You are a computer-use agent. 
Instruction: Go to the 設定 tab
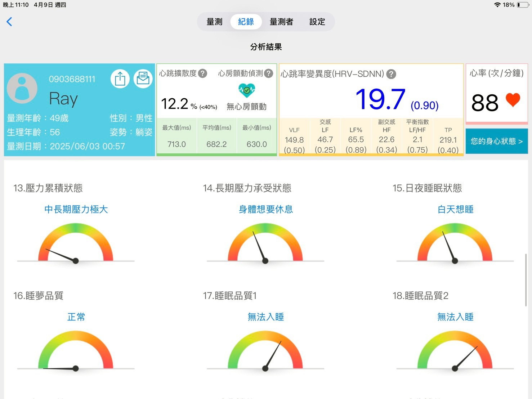click(317, 22)
